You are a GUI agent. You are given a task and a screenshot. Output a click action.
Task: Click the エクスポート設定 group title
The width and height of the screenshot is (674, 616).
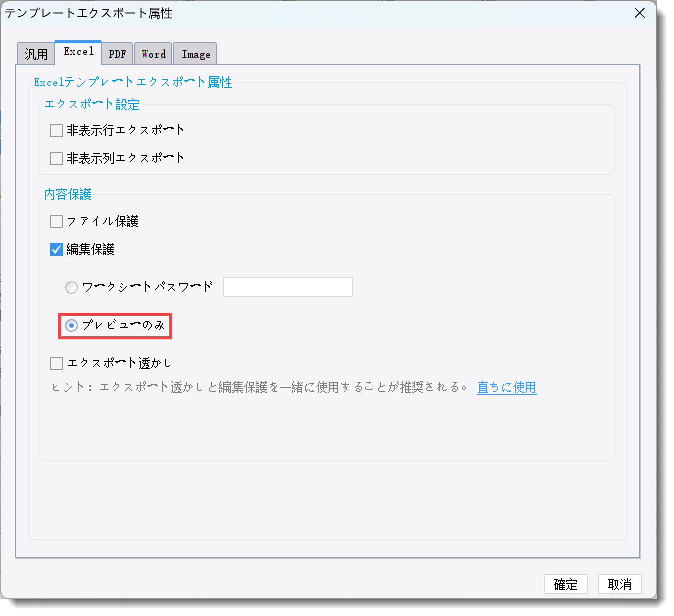tap(92, 105)
